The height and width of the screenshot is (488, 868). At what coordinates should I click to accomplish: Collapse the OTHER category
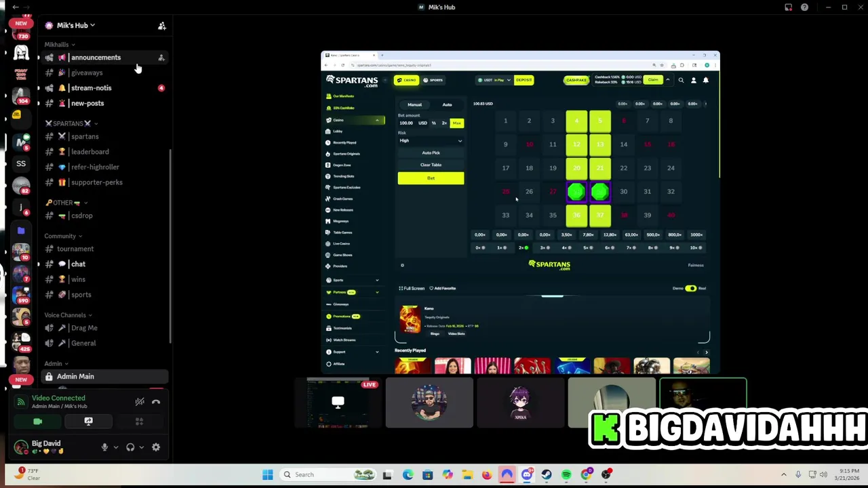(66, 203)
